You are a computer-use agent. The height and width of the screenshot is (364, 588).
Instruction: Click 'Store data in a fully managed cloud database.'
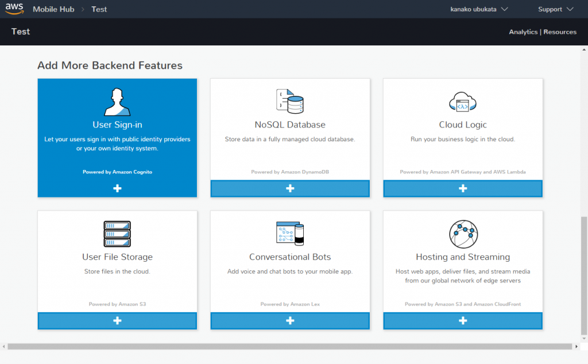290,139
